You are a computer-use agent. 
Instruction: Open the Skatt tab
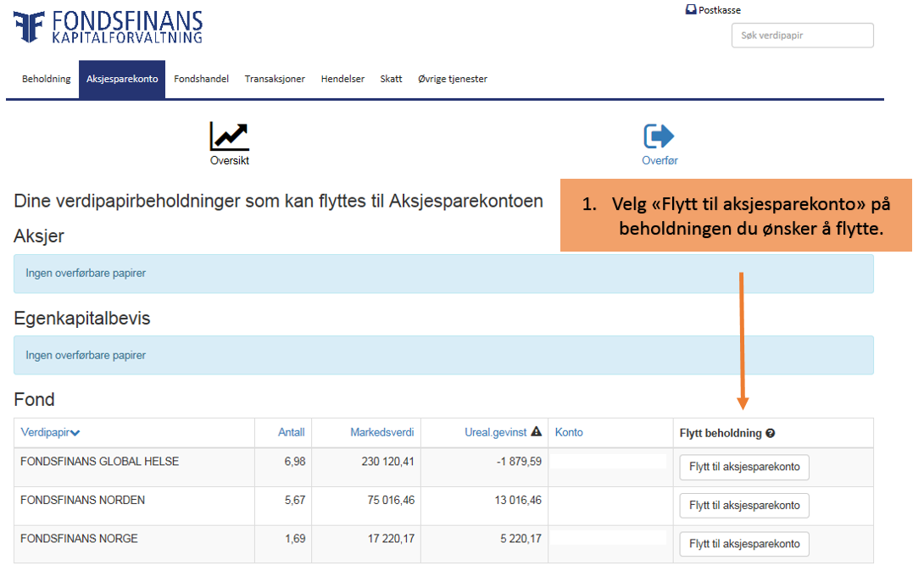391,79
